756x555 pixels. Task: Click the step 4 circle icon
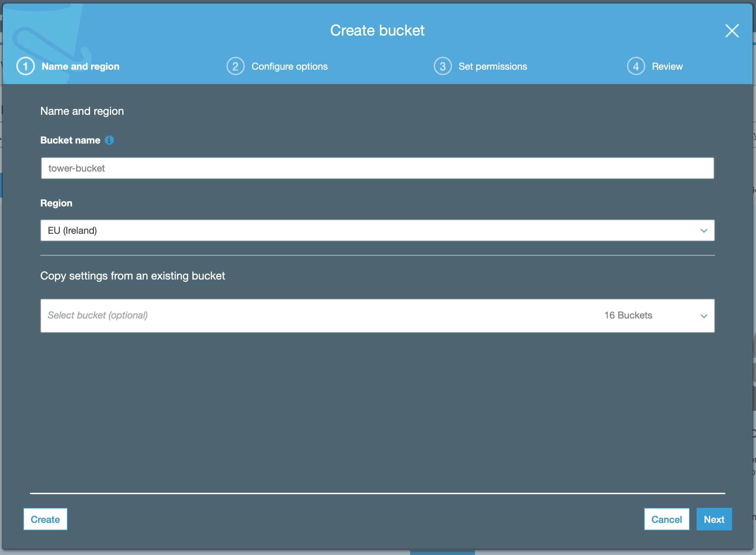(636, 66)
